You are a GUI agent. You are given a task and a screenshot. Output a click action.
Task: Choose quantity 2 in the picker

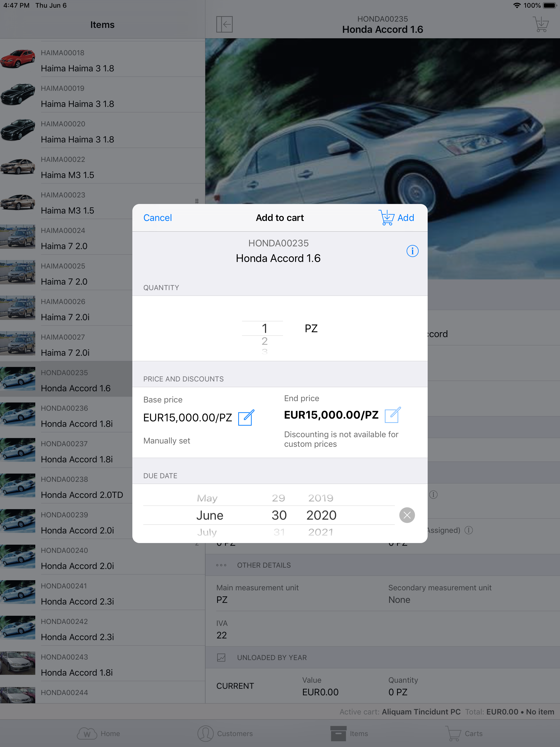tap(264, 341)
